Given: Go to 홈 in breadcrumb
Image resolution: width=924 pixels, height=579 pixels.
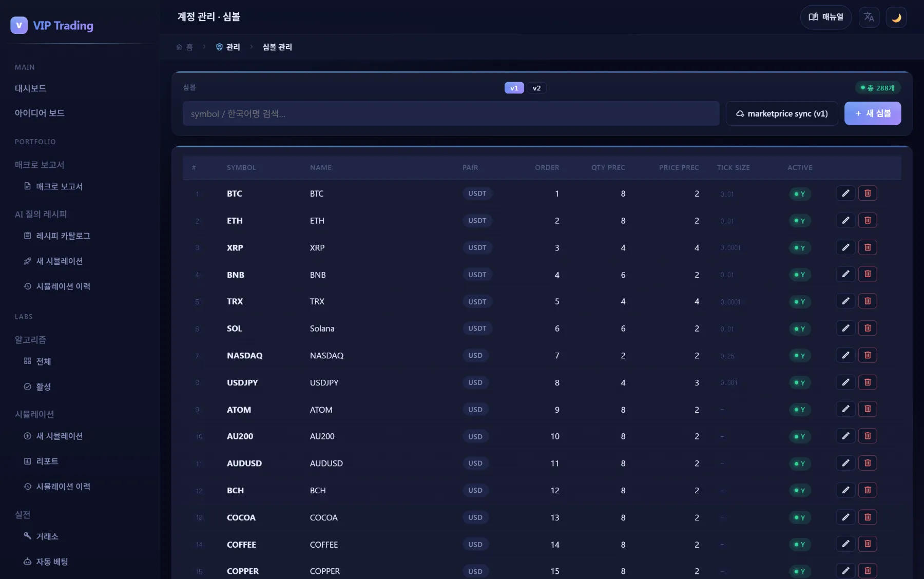Looking at the screenshot, I should click(184, 47).
